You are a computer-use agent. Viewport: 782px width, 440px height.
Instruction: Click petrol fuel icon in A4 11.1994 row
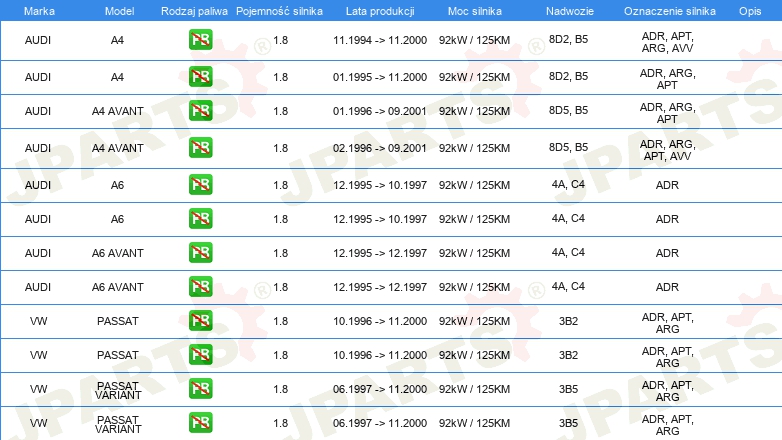pyautogui.click(x=200, y=40)
